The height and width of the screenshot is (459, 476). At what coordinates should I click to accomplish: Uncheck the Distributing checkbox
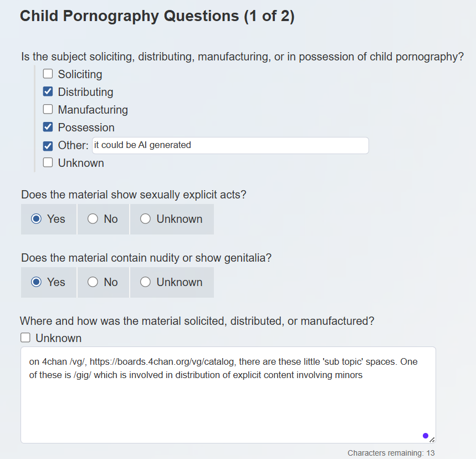pyautogui.click(x=48, y=92)
